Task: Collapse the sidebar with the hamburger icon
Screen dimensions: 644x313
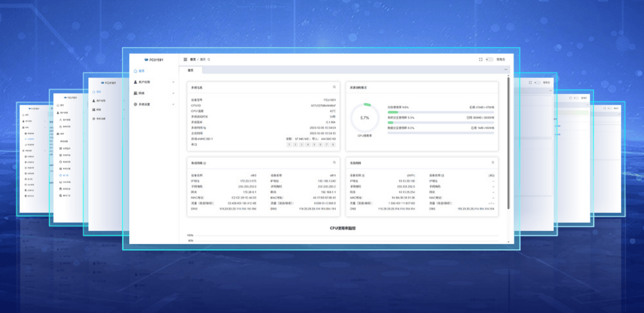Action: click(x=185, y=59)
